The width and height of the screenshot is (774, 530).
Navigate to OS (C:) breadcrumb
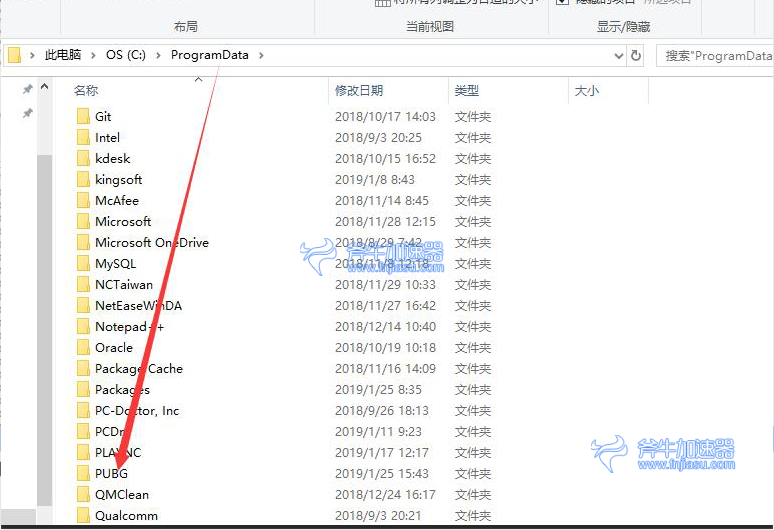pyautogui.click(x=126, y=55)
